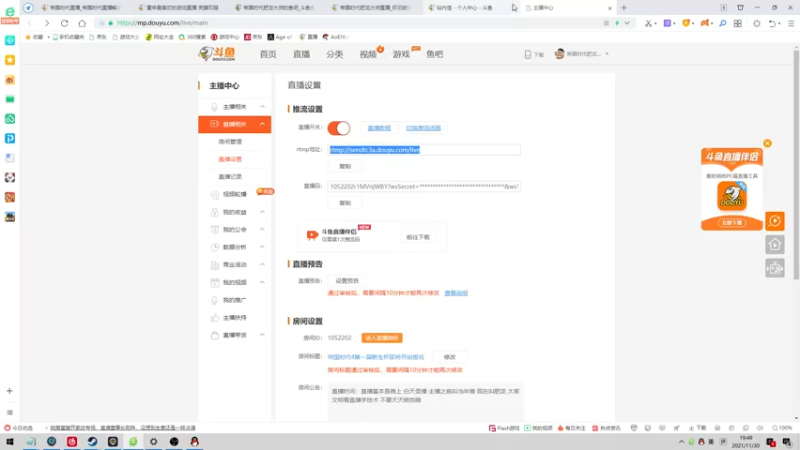Close the Douyu companion floating ad
Viewport: 800px width, 450px height.
pos(767,143)
